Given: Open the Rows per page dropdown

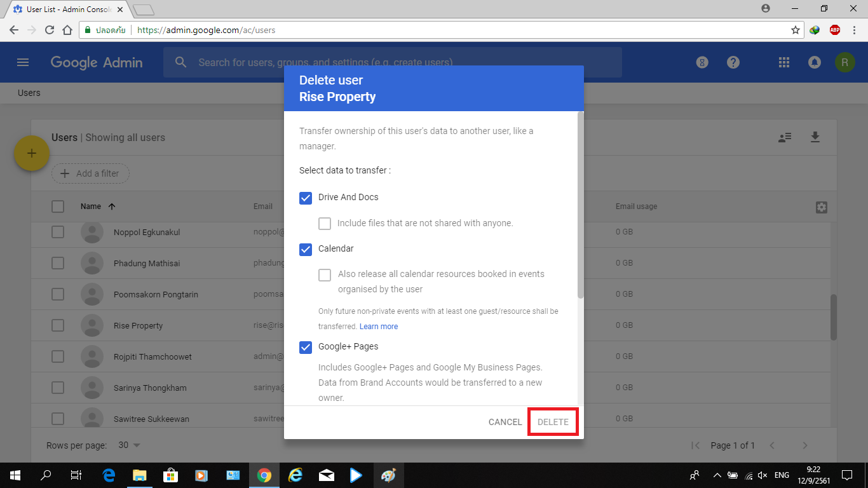Looking at the screenshot, I should (x=130, y=445).
